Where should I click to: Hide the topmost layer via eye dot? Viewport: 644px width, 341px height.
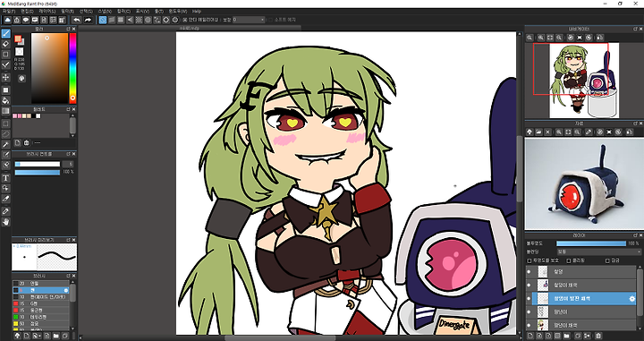[529, 271]
